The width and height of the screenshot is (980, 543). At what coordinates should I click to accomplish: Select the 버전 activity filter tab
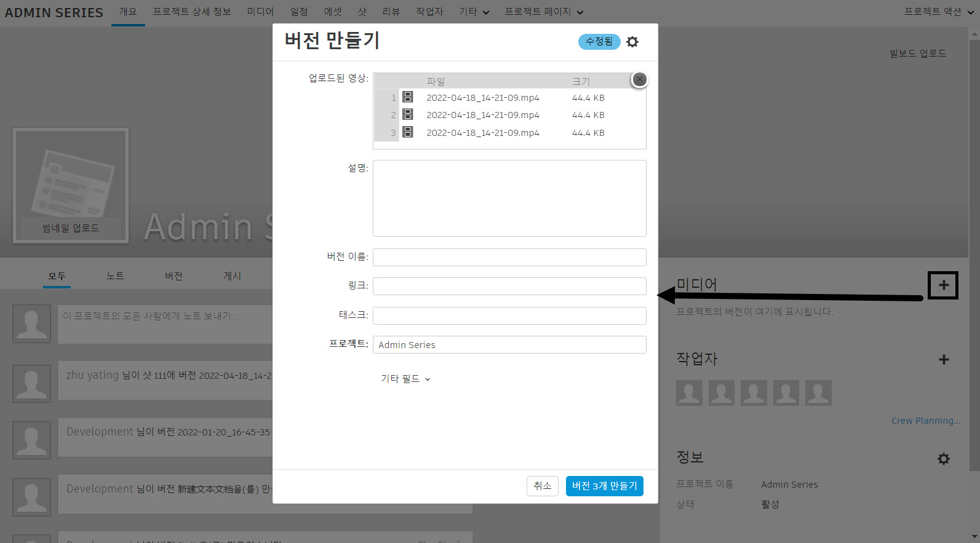click(x=174, y=276)
